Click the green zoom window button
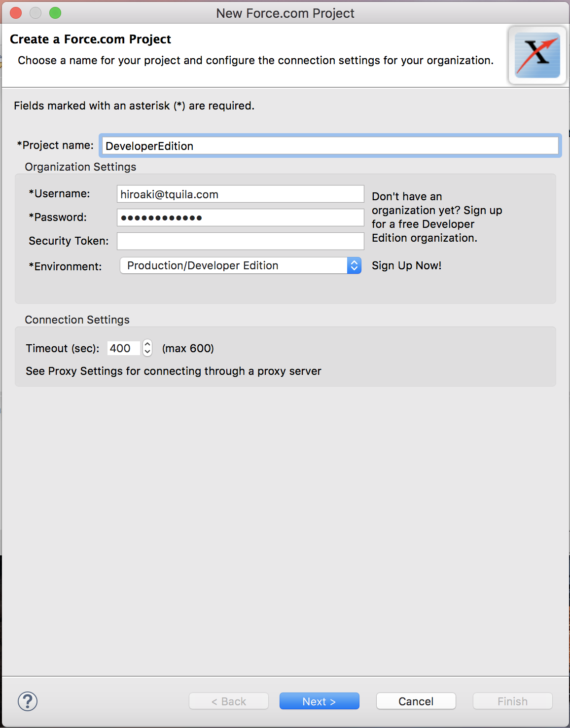Viewport: 570px width, 728px height. [55, 13]
